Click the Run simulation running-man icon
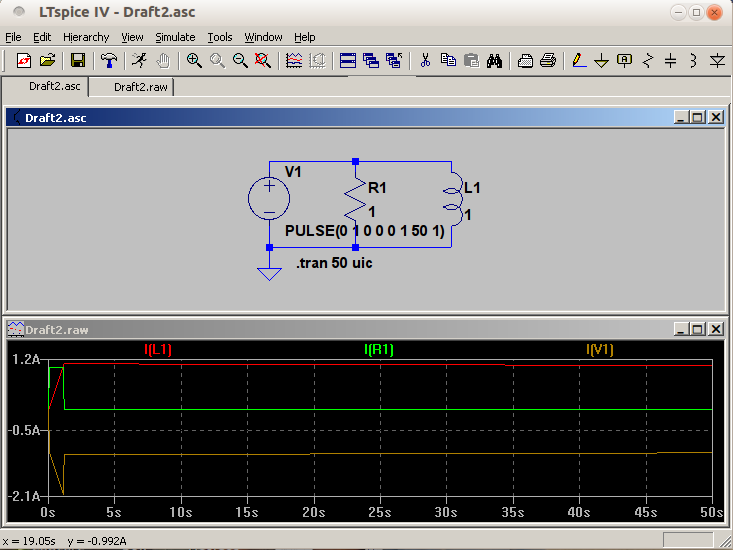Image resolution: width=733 pixels, height=550 pixels. pos(140,60)
